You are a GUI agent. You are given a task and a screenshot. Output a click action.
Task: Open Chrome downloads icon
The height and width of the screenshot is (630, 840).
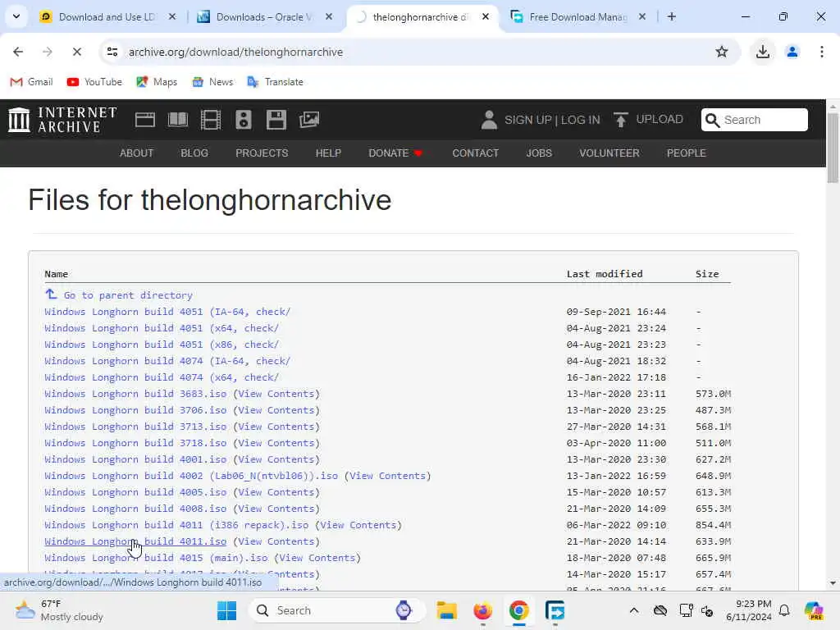coord(762,52)
